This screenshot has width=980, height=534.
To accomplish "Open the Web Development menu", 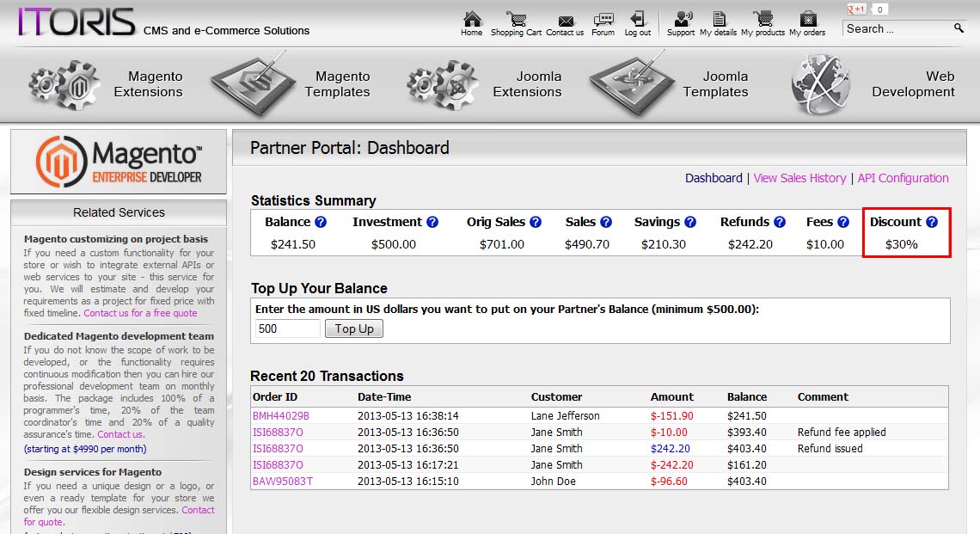I will click(x=913, y=84).
